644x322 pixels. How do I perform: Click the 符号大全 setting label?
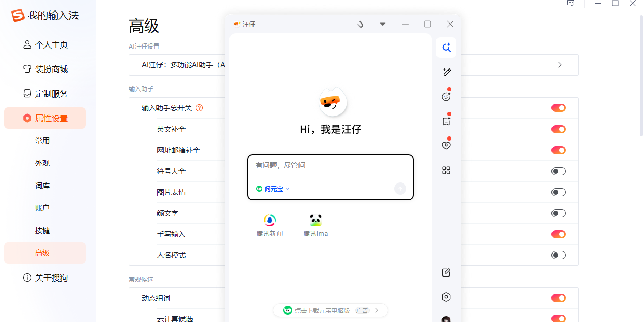pyautogui.click(x=171, y=171)
